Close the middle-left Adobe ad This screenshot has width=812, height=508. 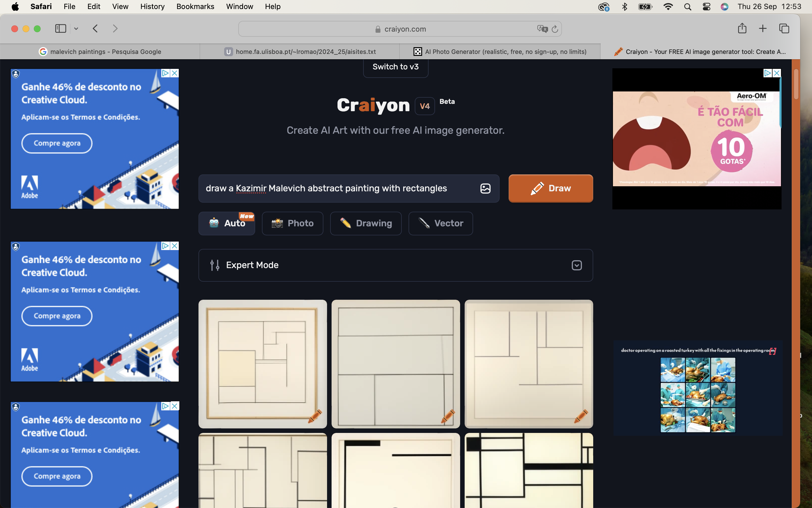(175, 246)
